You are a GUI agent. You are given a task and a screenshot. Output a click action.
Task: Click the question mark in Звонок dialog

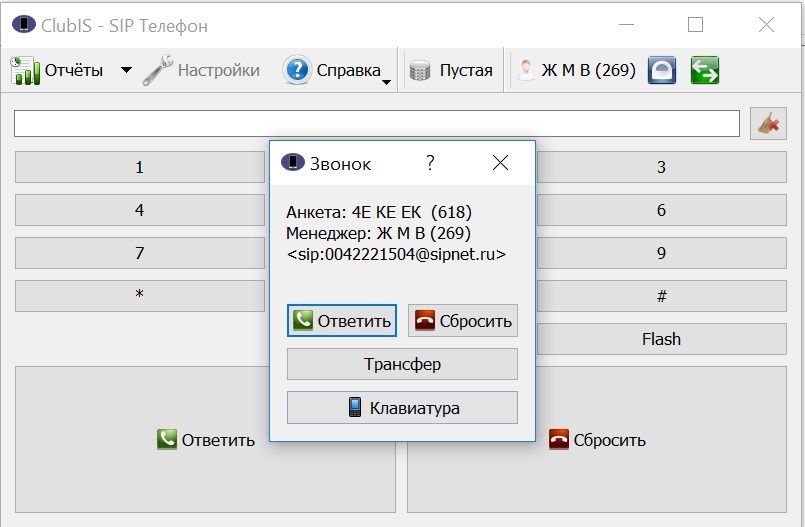pos(430,163)
